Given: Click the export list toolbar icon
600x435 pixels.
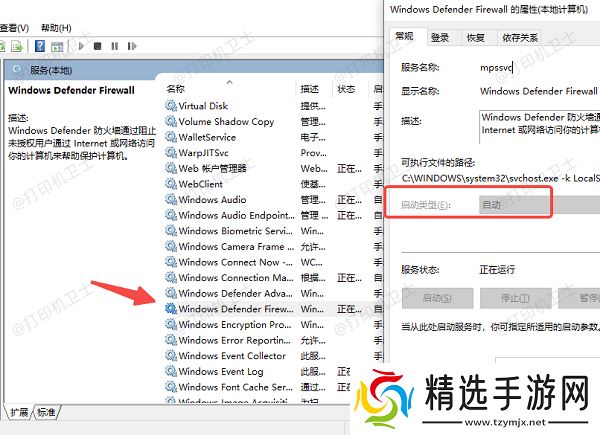Looking at the screenshot, I should point(17,47).
